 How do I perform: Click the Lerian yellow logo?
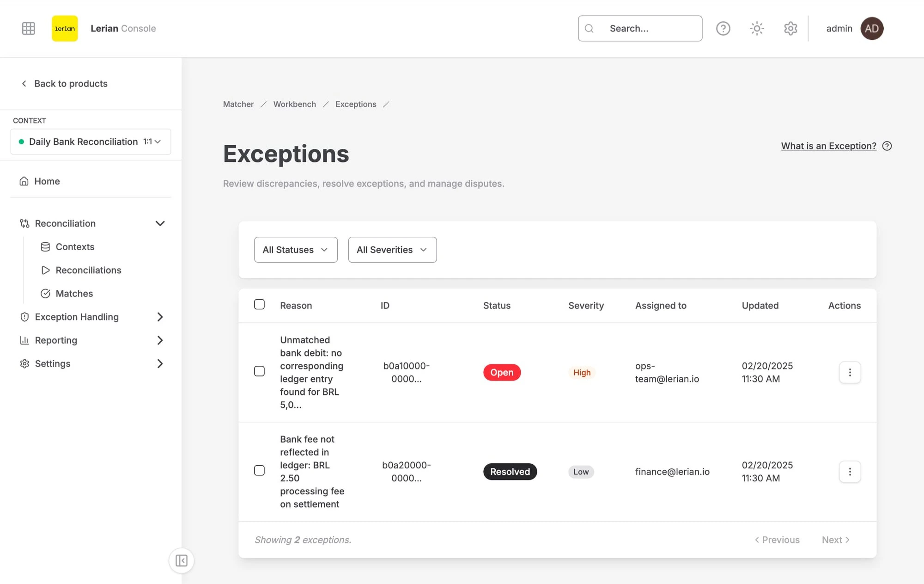(65, 29)
